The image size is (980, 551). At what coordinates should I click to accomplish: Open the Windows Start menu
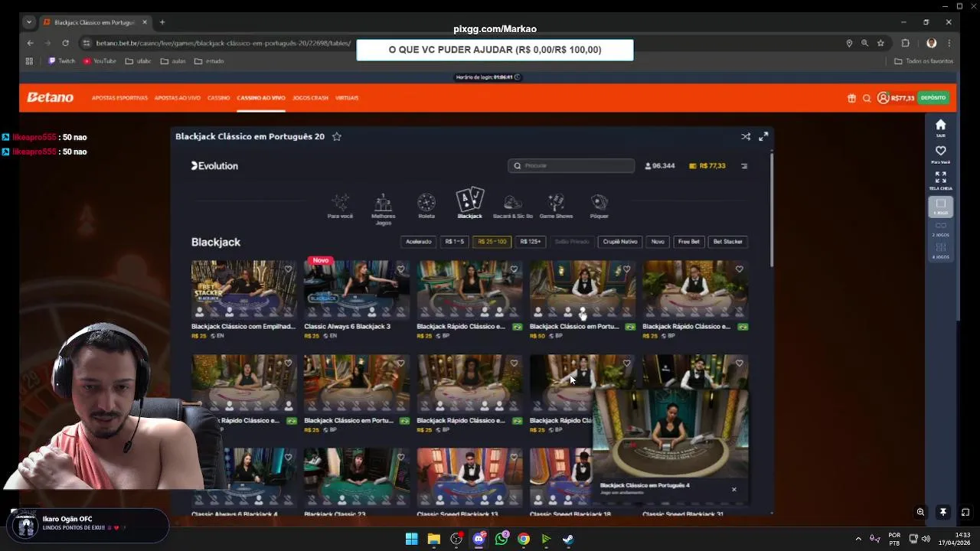[x=411, y=539]
